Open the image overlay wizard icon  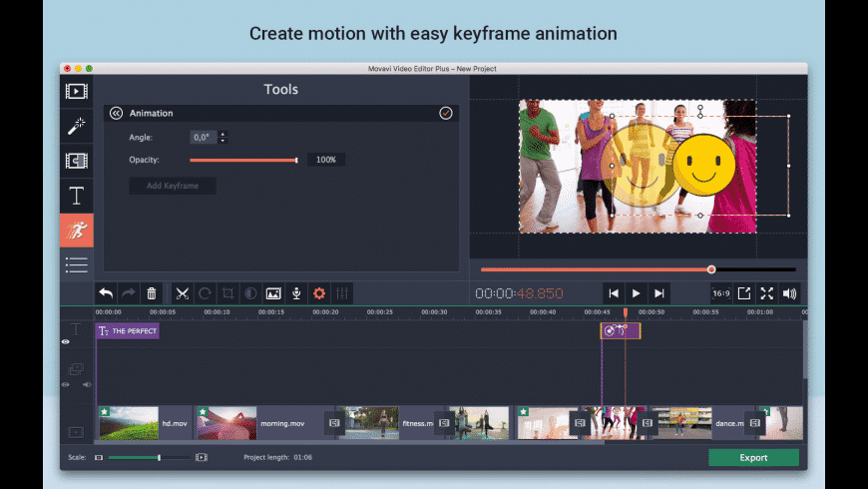[x=273, y=293]
